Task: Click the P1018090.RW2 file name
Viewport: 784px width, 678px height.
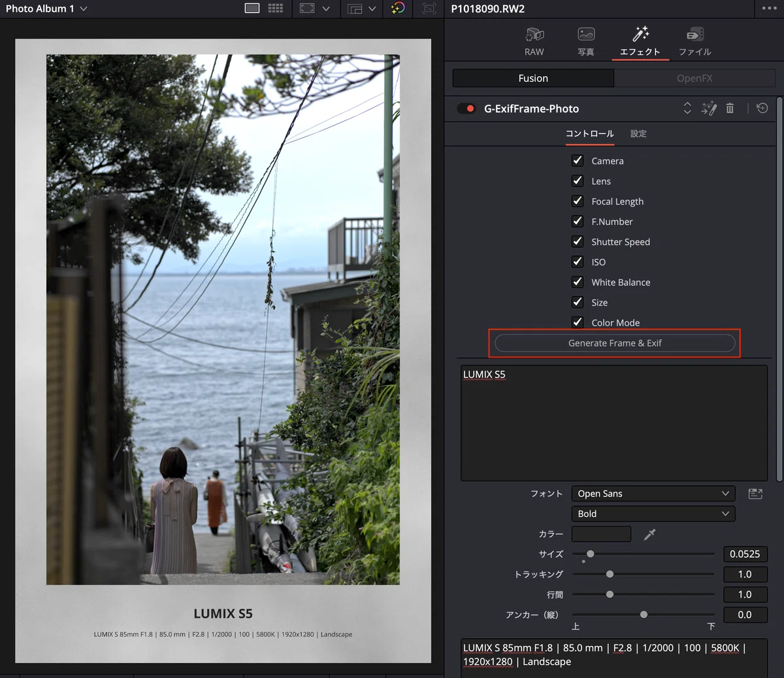Action: tap(488, 8)
